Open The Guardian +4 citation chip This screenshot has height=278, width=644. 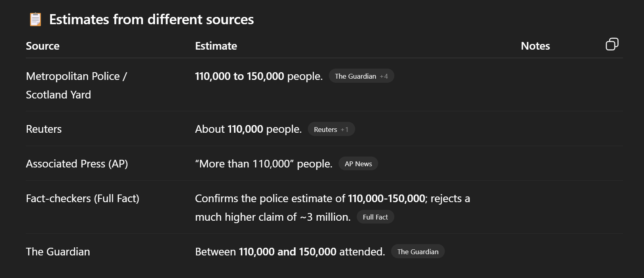pyautogui.click(x=361, y=76)
